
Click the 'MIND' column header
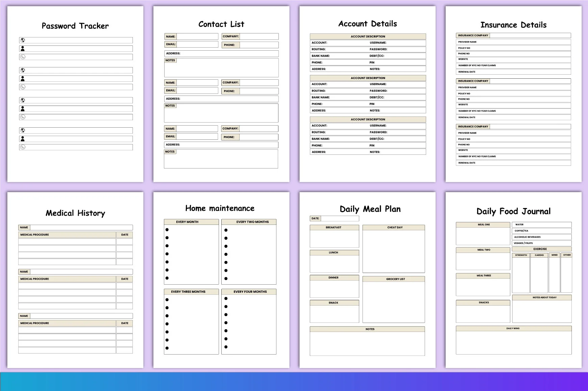pos(555,255)
